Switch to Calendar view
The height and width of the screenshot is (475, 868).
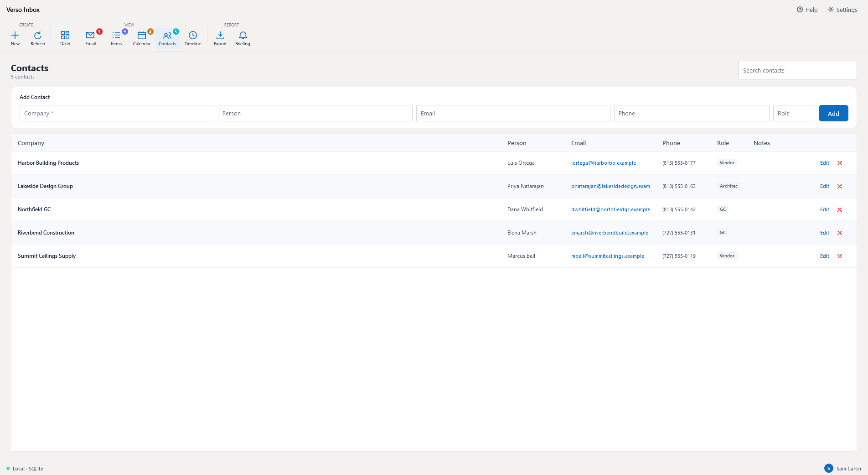tap(142, 38)
